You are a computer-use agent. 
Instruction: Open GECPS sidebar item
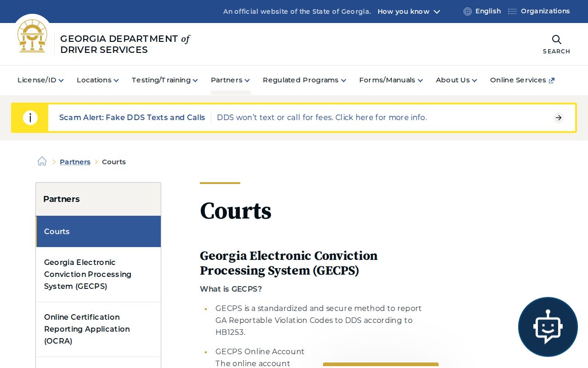coord(98,274)
